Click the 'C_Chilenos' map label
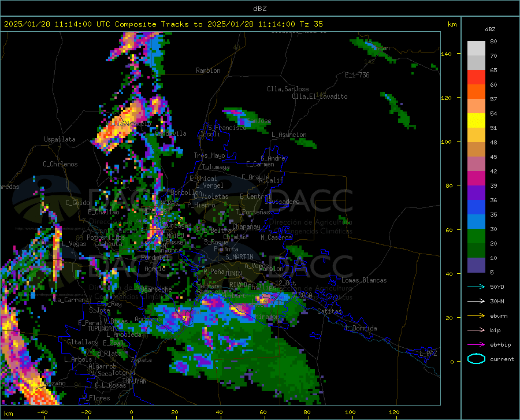 click(x=60, y=164)
